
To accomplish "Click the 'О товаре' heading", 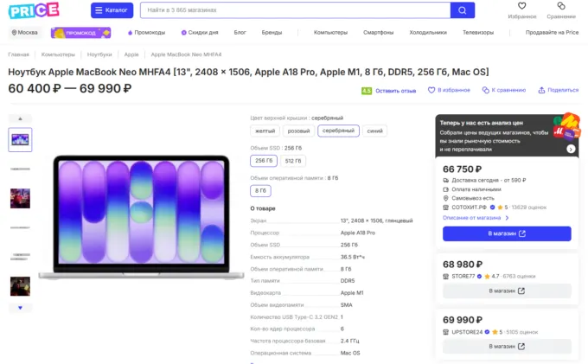I will [263, 208].
